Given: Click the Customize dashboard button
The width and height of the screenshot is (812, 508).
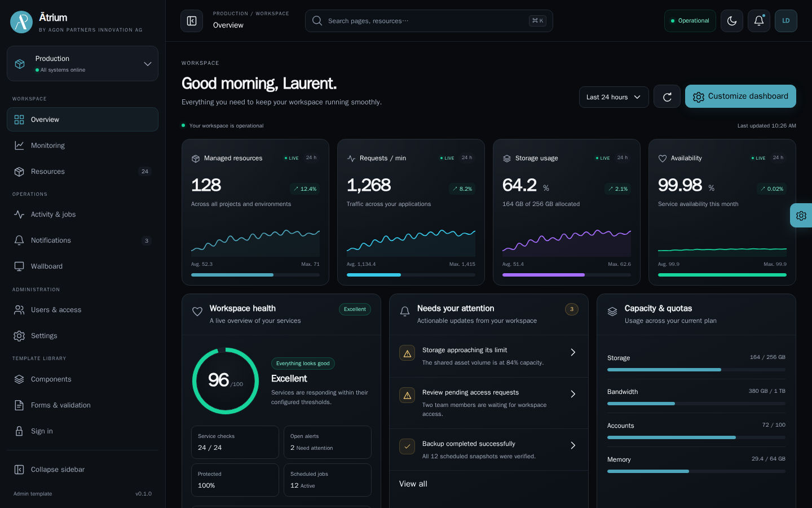Looking at the screenshot, I should 740,97.
